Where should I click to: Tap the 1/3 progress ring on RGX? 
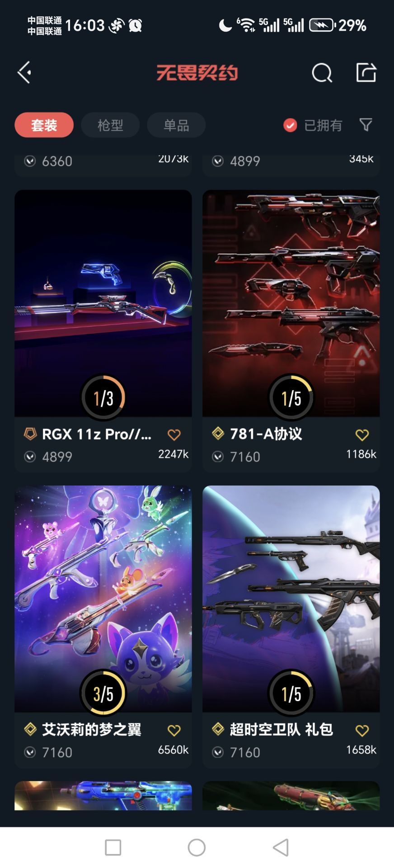point(103,397)
